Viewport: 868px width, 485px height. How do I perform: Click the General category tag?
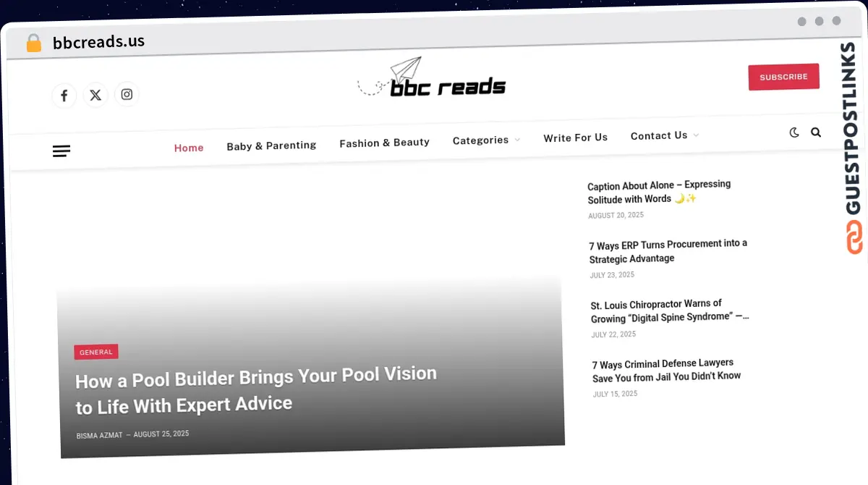(x=96, y=352)
